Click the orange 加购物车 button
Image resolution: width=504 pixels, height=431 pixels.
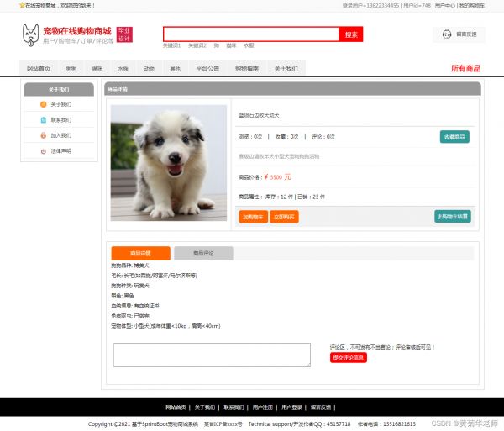pyautogui.click(x=254, y=217)
